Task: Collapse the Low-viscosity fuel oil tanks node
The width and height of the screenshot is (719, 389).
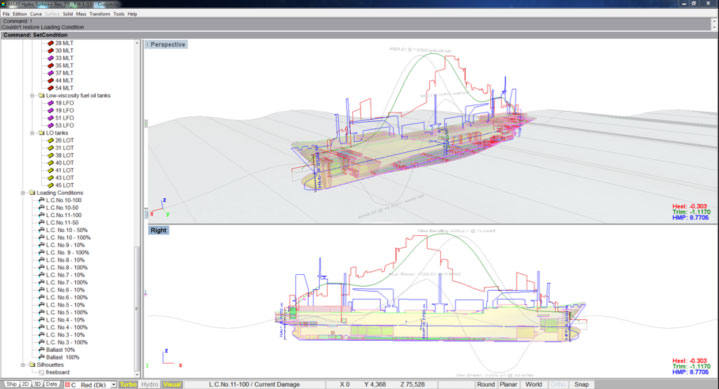Action: (32, 95)
